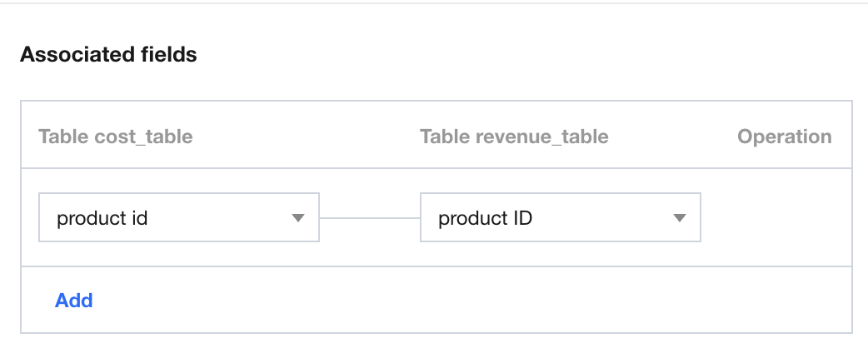Click the connector line joining both fields
Image resolution: width=868 pixels, height=353 pixels.
point(370,218)
